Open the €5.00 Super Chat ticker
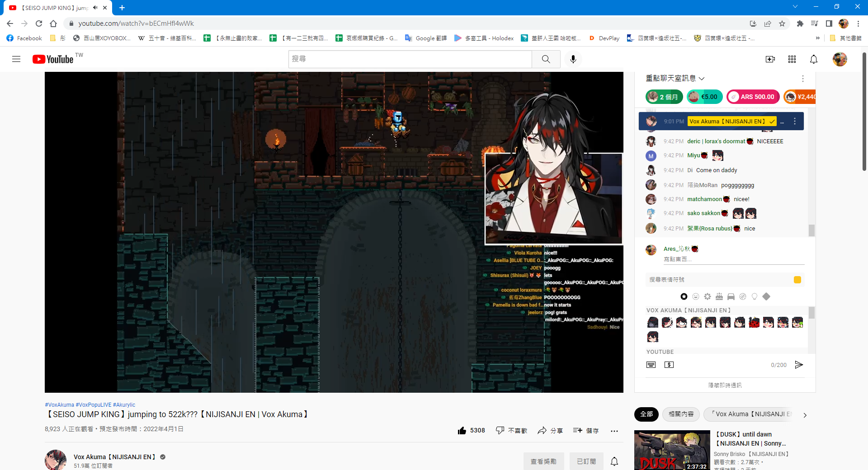868x470 pixels. (x=705, y=97)
